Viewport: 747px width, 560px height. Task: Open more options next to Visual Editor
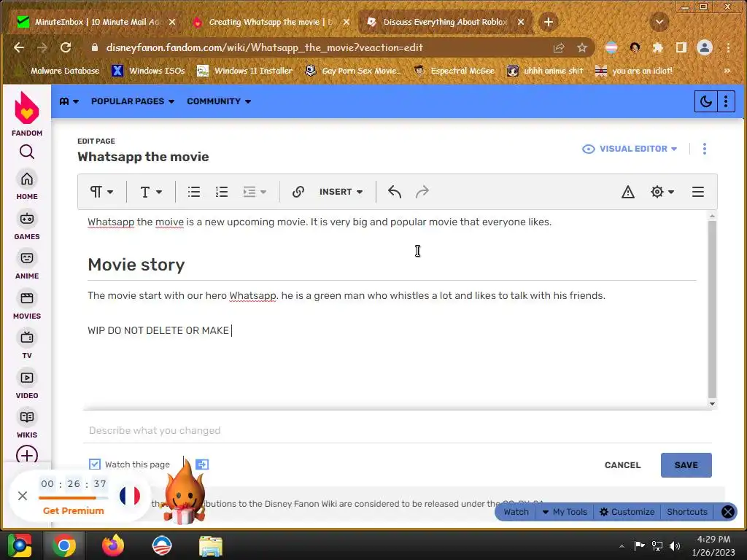point(705,149)
